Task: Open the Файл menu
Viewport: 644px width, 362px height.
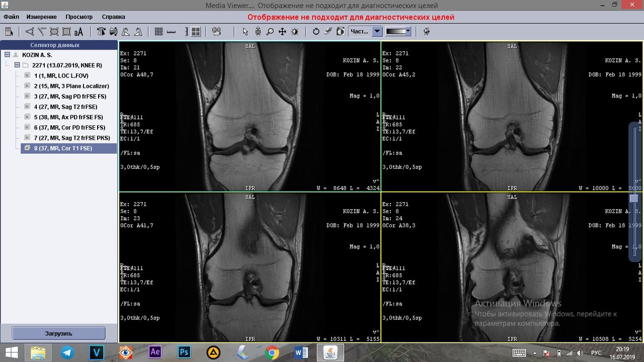Action: click(11, 17)
